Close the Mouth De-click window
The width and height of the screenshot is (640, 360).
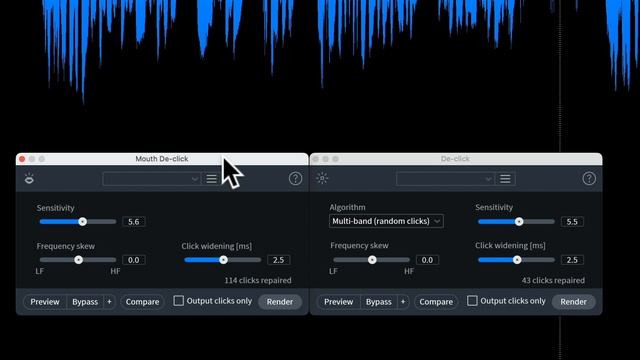pyautogui.click(x=22, y=159)
